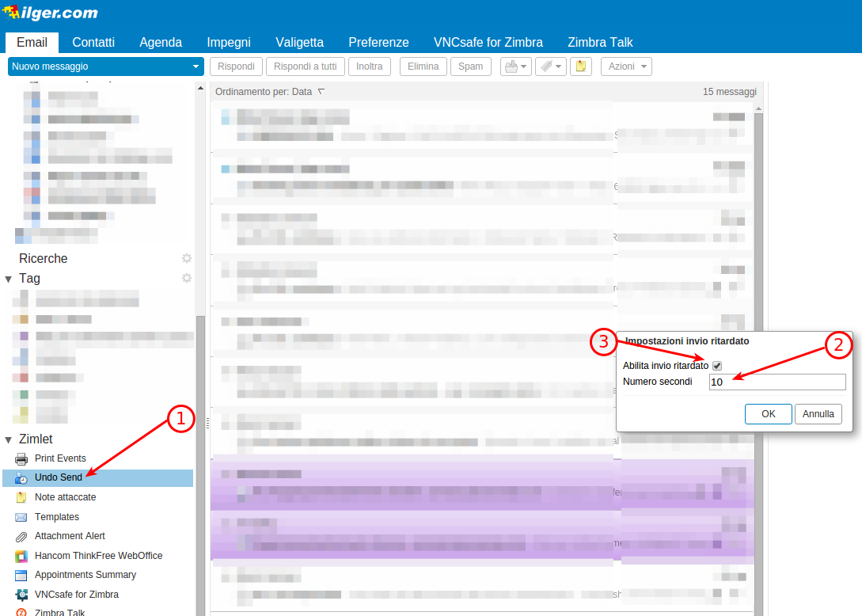Select the Print Events zimlet
The height and width of the screenshot is (616, 862).
60,458
